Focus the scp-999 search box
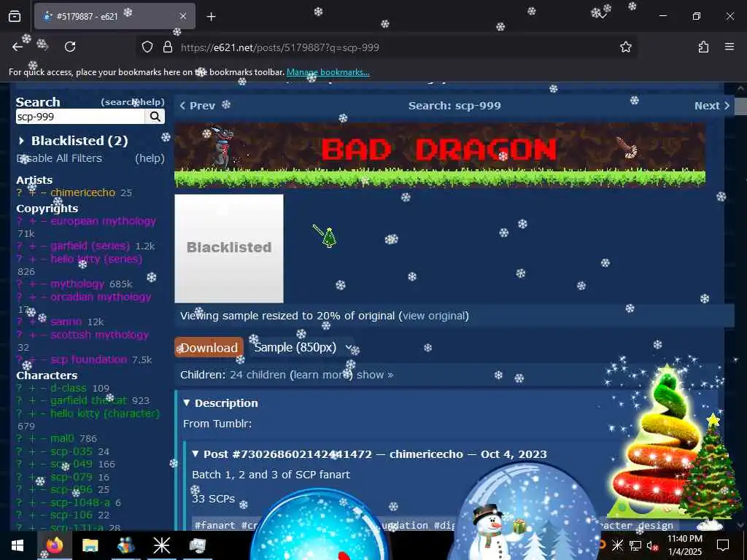The height and width of the screenshot is (560, 747). point(80,117)
